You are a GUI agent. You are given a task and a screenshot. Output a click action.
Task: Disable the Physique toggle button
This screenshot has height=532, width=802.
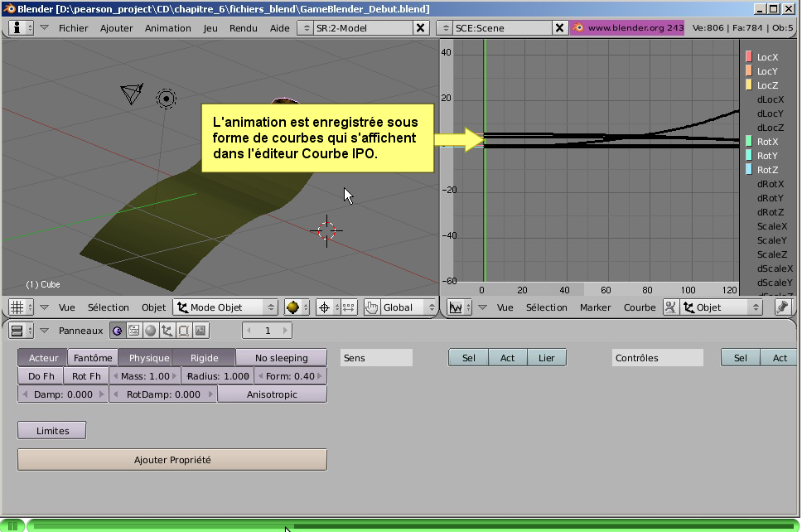click(149, 358)
